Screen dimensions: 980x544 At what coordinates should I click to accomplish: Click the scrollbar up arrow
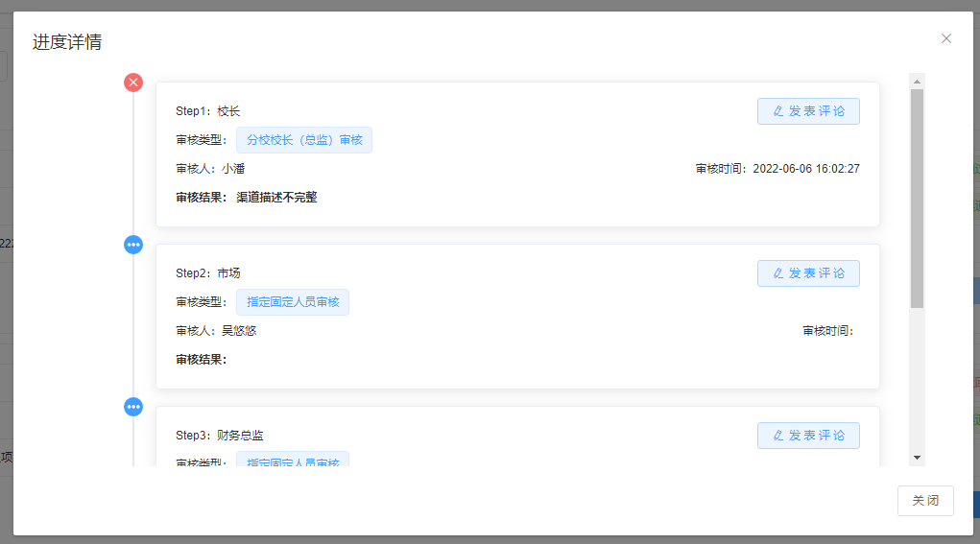click(917, 81)
